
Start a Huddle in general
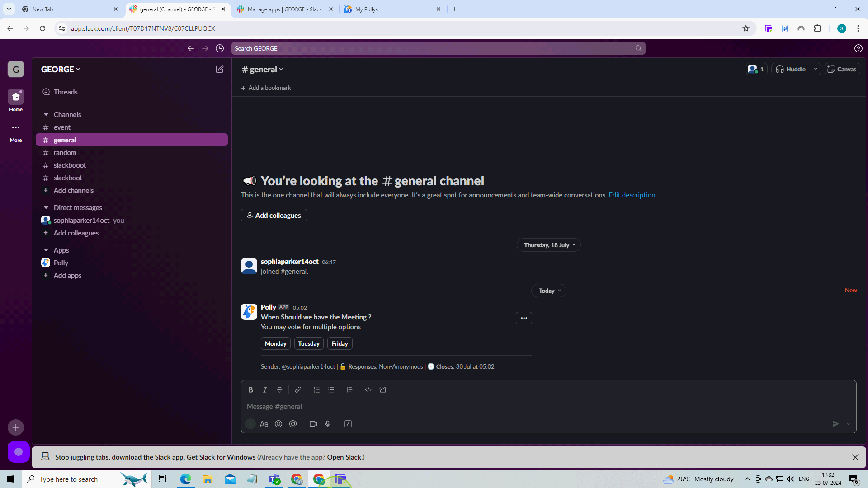point(791,69)
